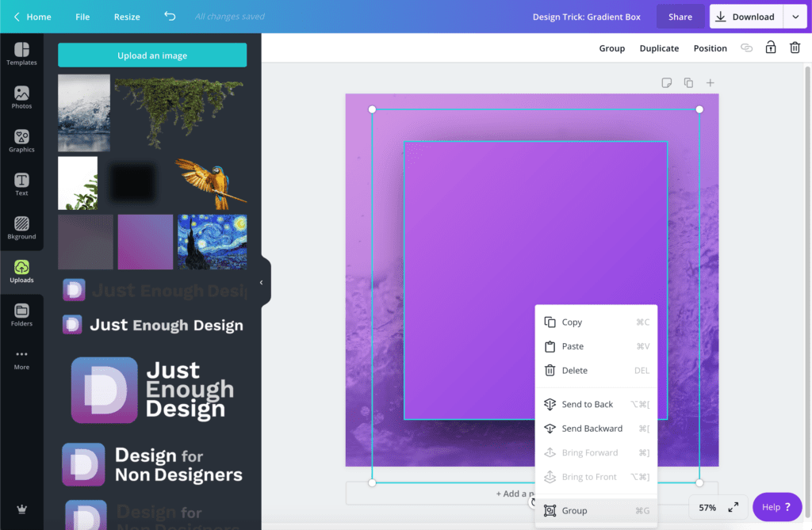Select the Starry Night thumbnail in uploads
812x530 pixels.
coord(212,242)
